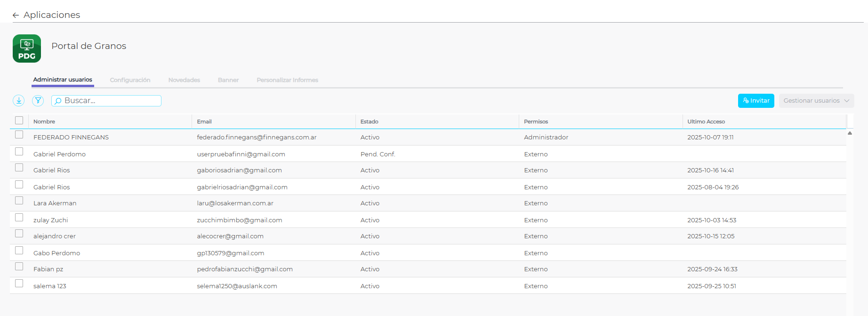Check the box for FEDERADO FINNEGANS
868x316 pixels.
[19, 135]
